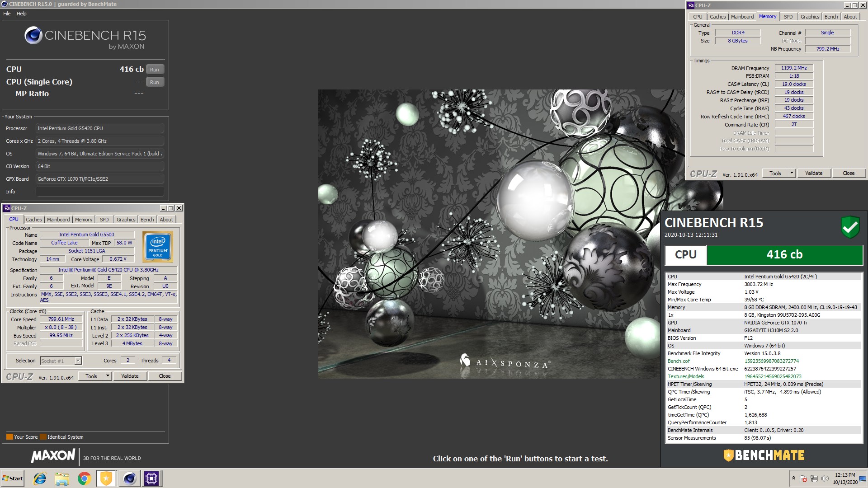868x488 pixels.
Task: Click Tools button in lower-left CPU-Z
Action: (92, 376)
